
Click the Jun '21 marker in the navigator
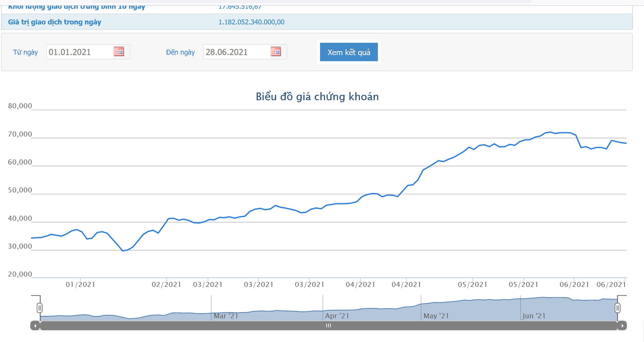[x=534, y=316]
